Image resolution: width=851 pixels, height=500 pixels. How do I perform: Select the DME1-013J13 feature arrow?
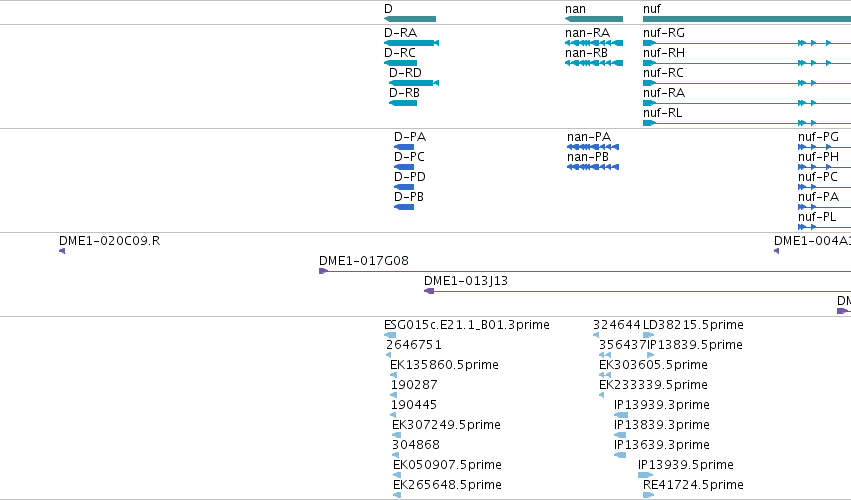(x=429, y=291)
